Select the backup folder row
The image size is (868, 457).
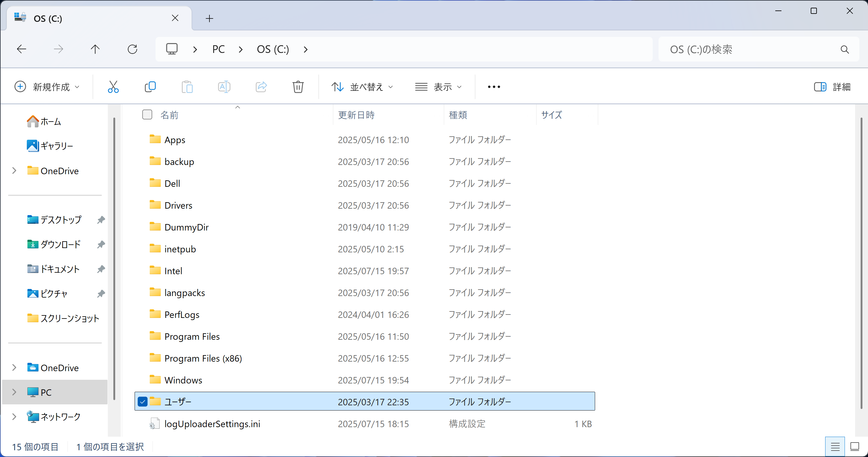(x=365, y=161)
